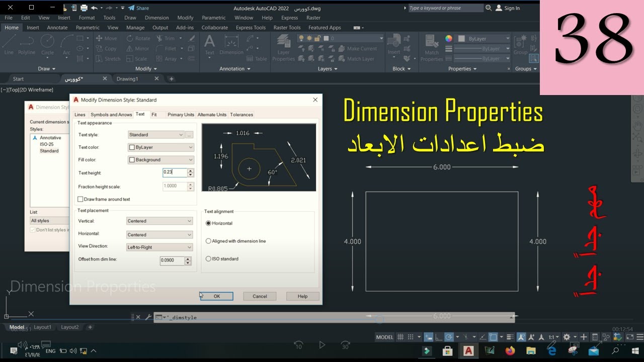Viewport: 644px width, 362px height.
Task: Expand the Layers panel
Action: (x=328, y=69)
